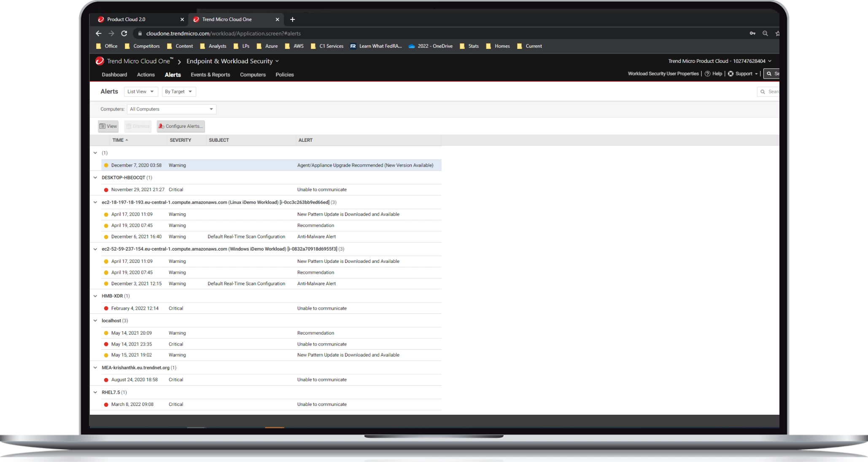The width and height of the screenshot is (868, 462).
Task: Click yellow warning dot for December 7, 2020 alert
Action: [x=106, y=165]
